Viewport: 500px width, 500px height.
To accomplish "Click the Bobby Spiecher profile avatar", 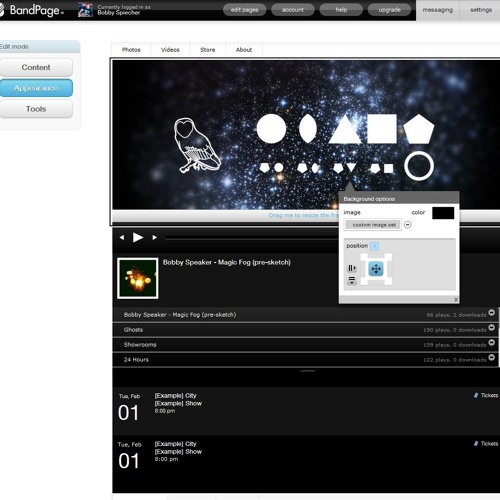I will click(x=85, y=10).
